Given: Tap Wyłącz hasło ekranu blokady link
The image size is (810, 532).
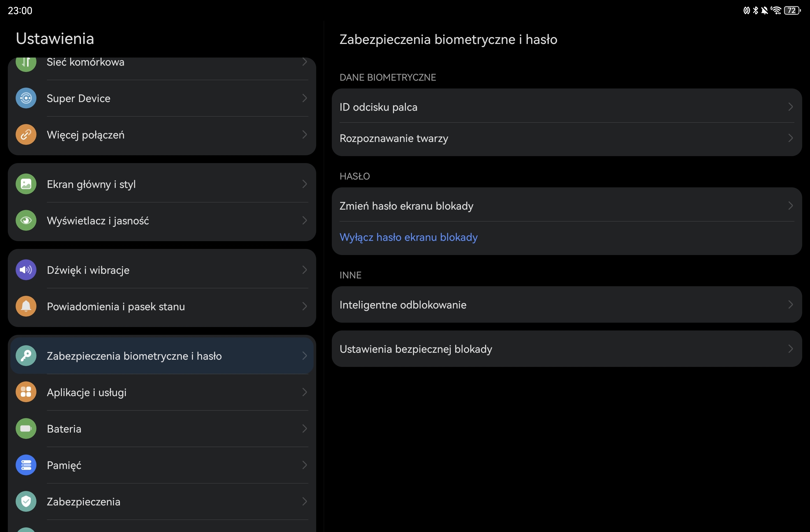Looking at the screenshot, I should 408,237.
